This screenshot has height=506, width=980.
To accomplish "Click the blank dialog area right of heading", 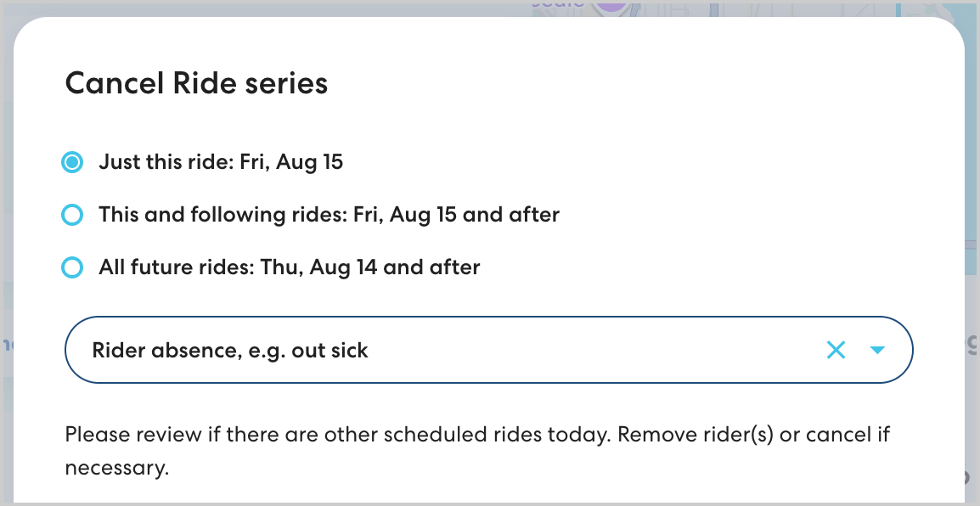I will click(x=637, y=83).
